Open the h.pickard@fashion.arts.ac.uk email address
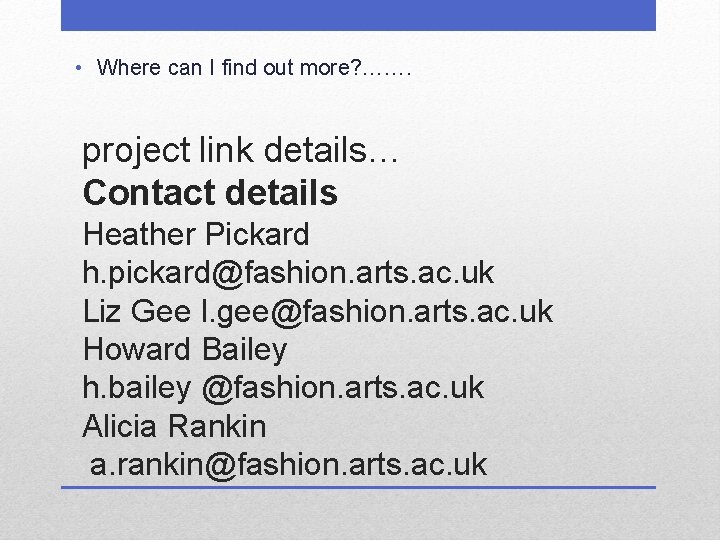This screenshot has width=720, height=540. click(288, 273)
